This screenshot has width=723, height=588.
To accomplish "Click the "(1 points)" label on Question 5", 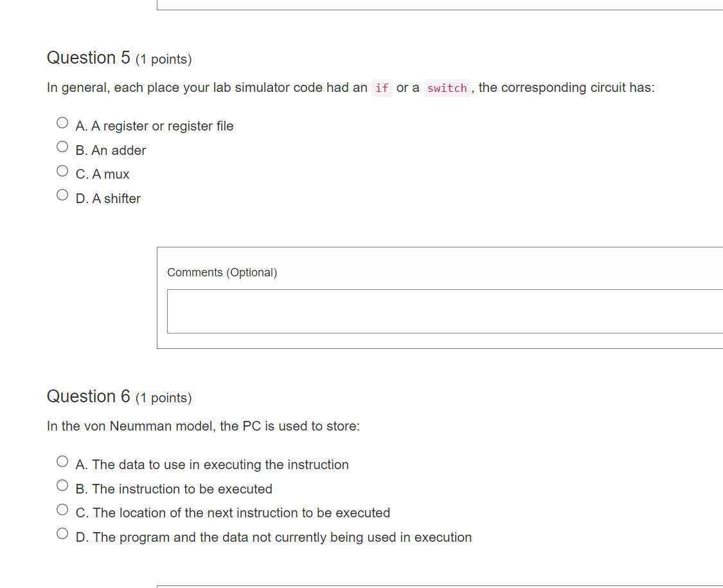I will (163, 59).
